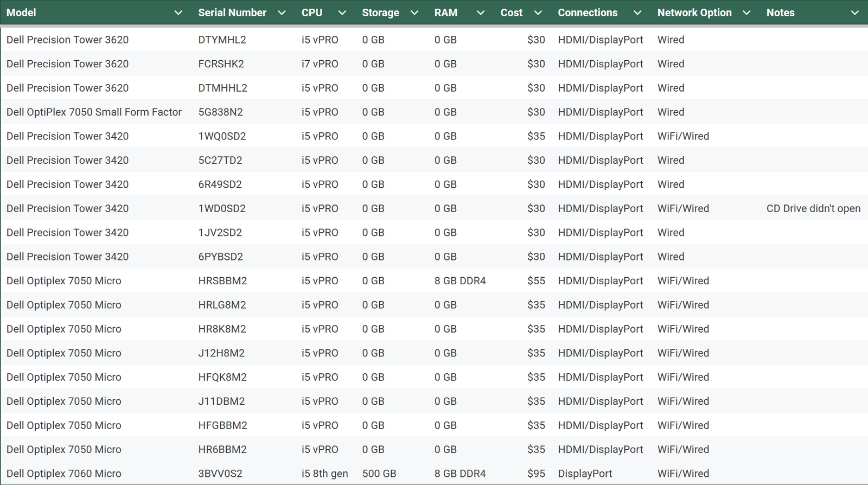Click Connections cell in the DTYMHL2 row
This screenshot has width=868, height=485.
tap(601, 40)
